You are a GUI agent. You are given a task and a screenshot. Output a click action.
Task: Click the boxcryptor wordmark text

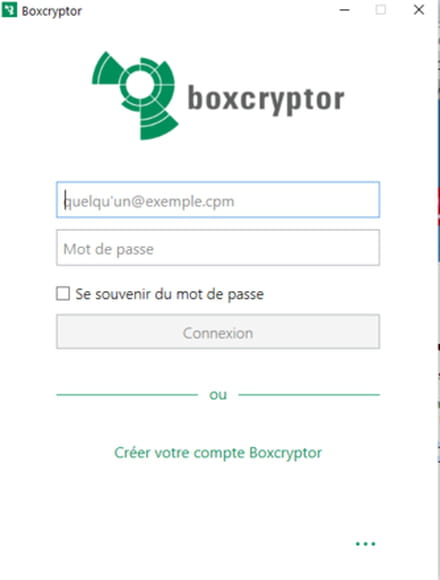coord(266,99)
